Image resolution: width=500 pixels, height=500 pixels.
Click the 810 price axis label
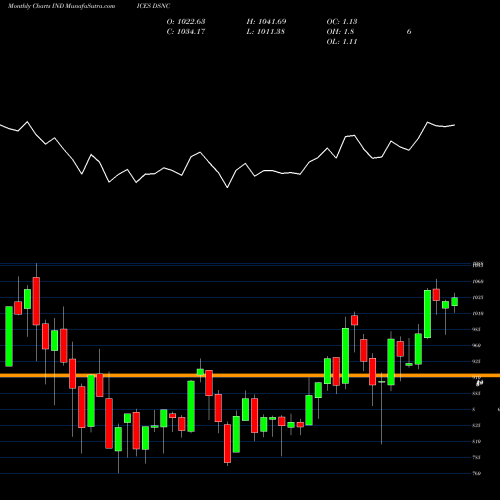477,441
